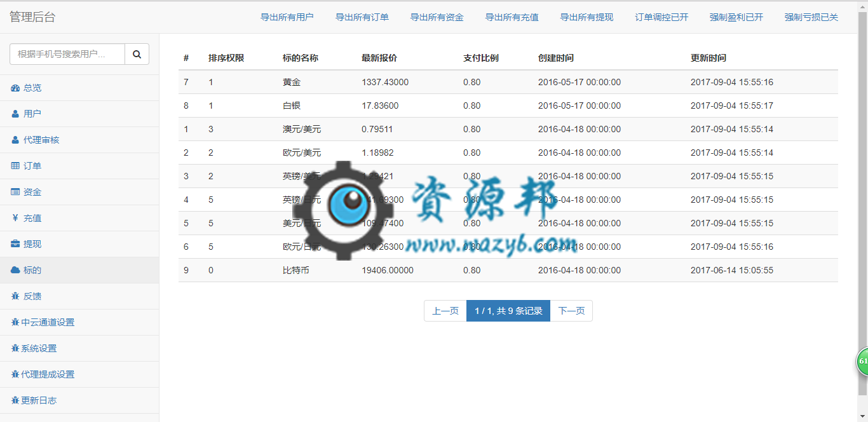
Task: Click the 资金 list icon
Action: coord(15,192)
